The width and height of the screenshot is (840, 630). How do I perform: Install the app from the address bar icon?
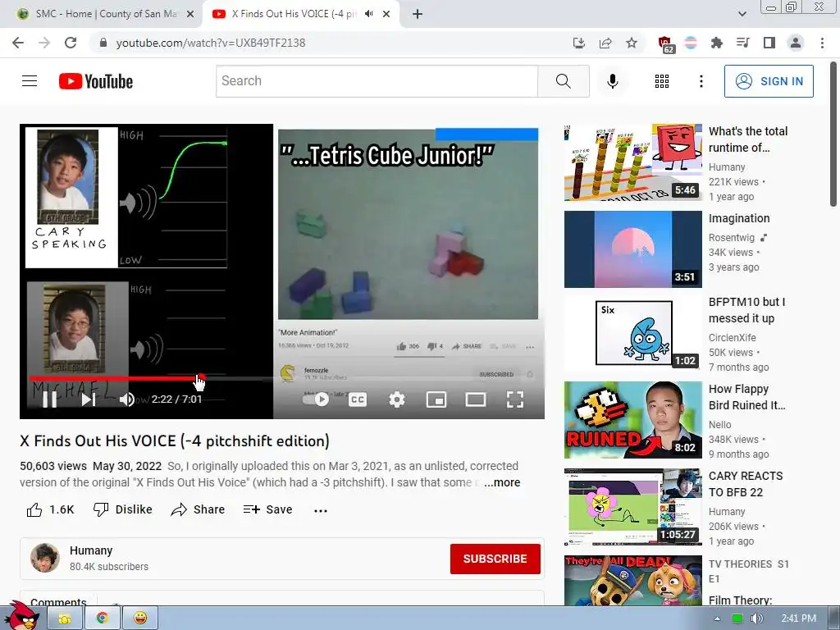point(578,43)
